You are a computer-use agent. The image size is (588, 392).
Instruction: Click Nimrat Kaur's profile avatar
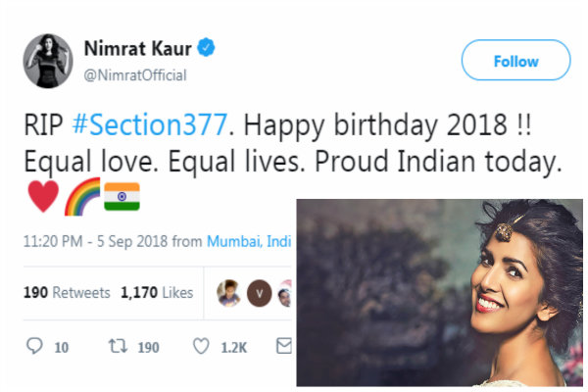click(x=48, y=61)
